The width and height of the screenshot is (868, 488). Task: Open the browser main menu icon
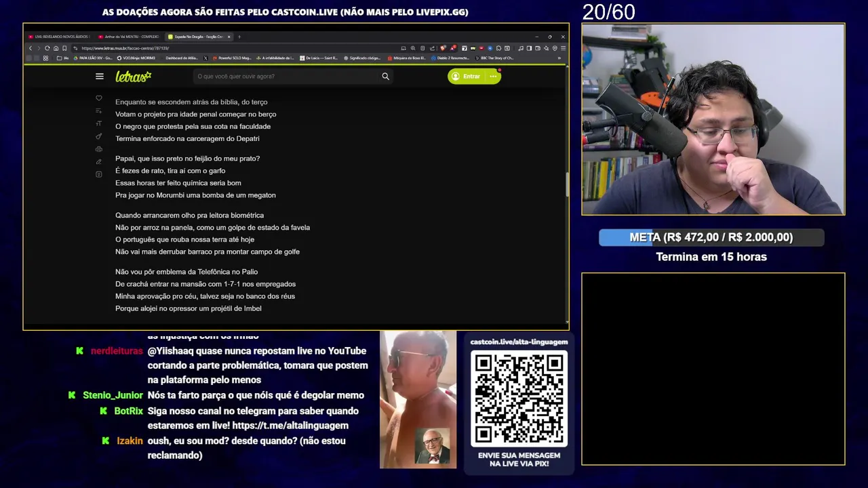(x=563, y=48)
